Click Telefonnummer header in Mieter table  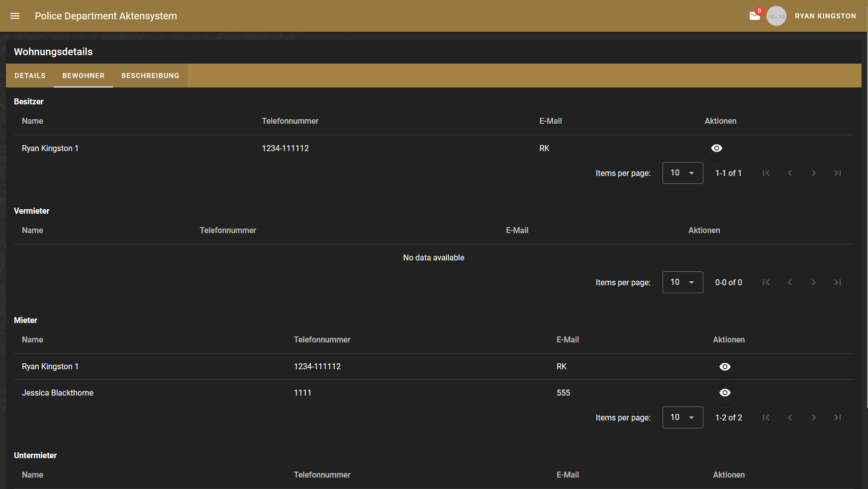tap(322, 340)
